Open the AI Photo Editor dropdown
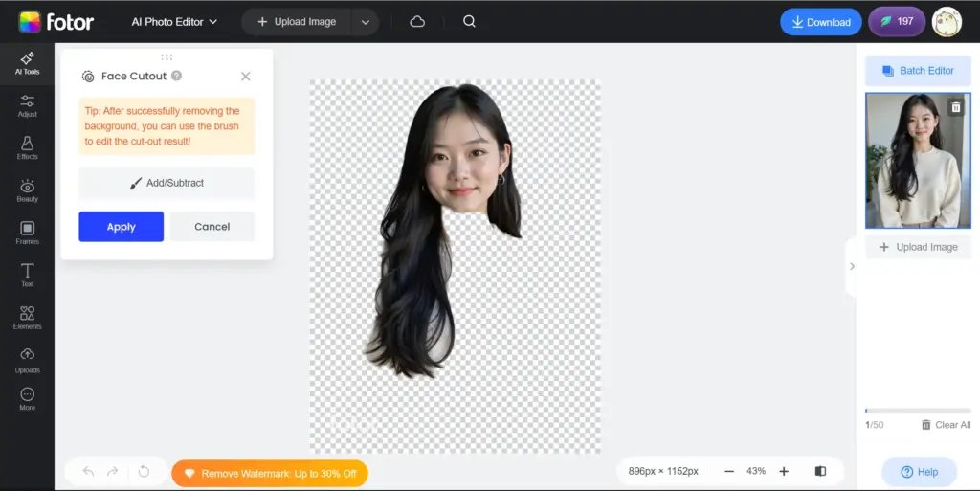 coord(174,22)
